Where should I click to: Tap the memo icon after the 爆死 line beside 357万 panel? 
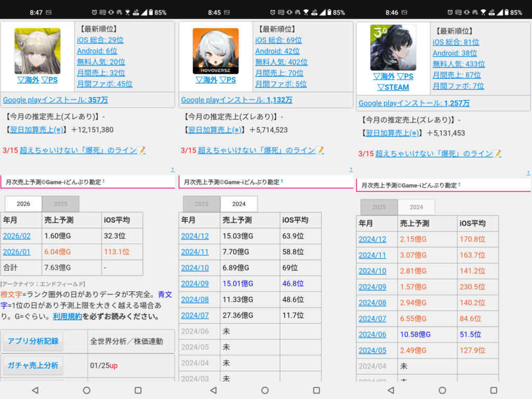[141, 150]
